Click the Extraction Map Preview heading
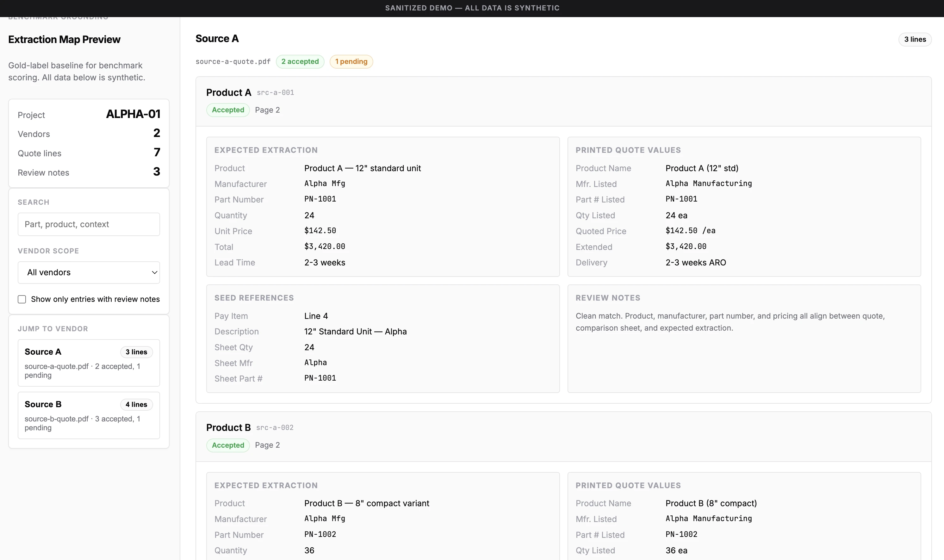Screen dimensions: 944x560 tap(64, 39)
